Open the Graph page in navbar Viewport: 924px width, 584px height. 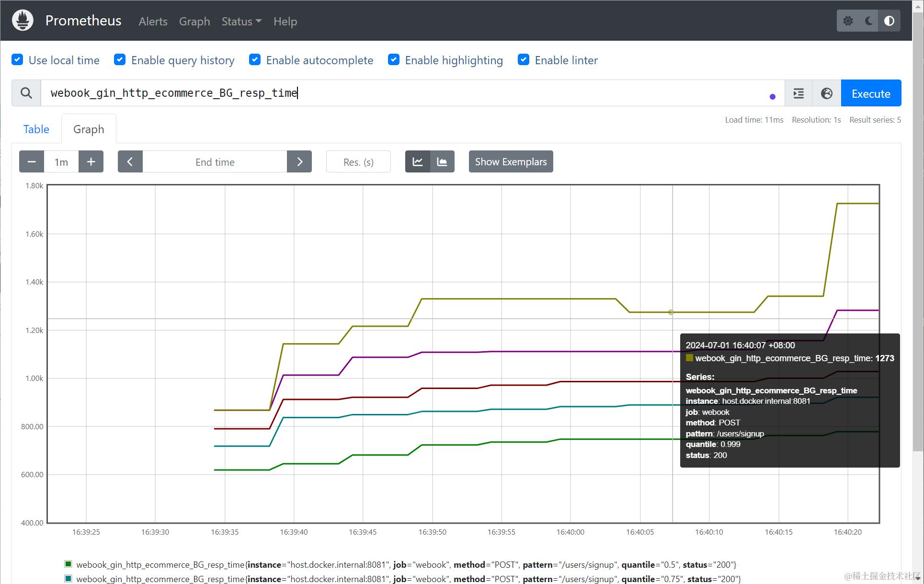coord(194,22)
